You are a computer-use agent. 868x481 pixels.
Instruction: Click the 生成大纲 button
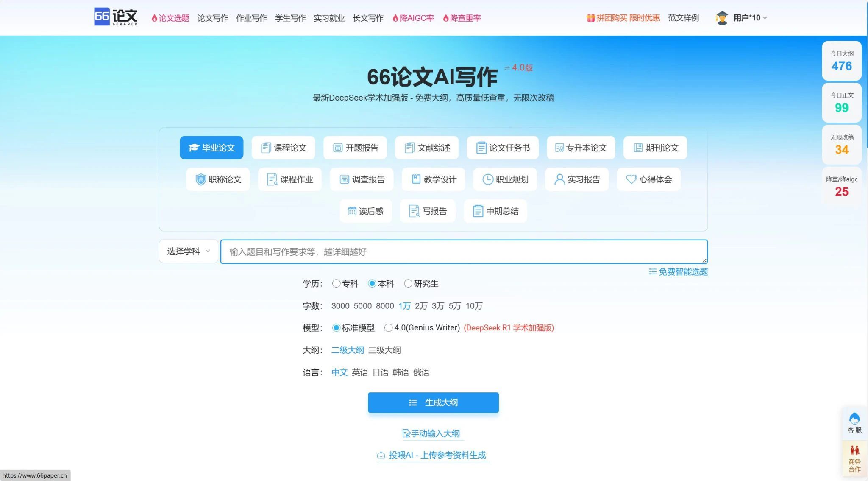point(433,403)
